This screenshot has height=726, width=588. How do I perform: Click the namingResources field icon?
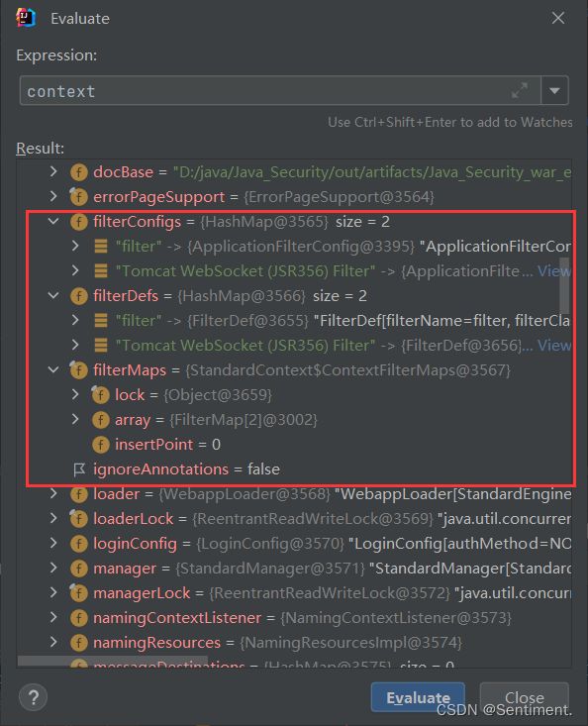coord(79,643)
